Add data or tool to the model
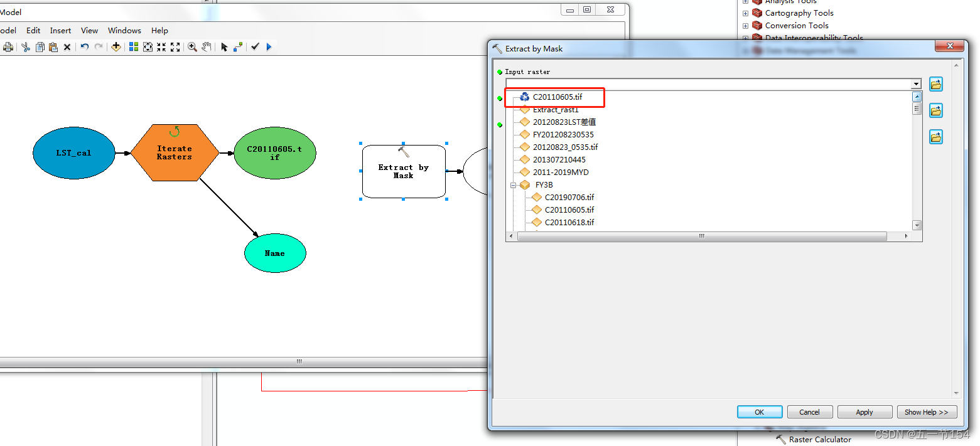This screenshot has height=446, width=980. coord(116,47)
